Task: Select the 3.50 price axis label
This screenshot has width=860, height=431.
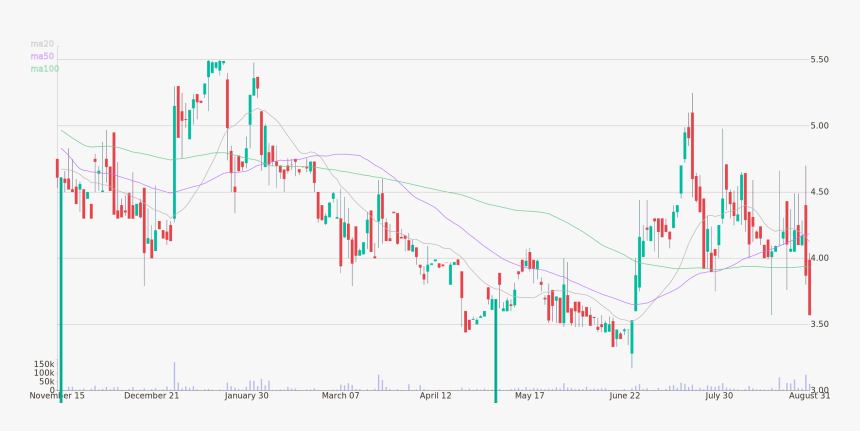Action: tap(819, 324)
